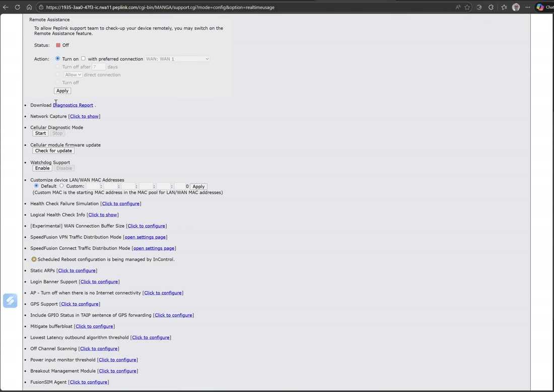Viewport: 554px width, 392px height.
Task: Open the IC extension icon in toolbar
Action: pyautogui.click(x=479, y=7)
